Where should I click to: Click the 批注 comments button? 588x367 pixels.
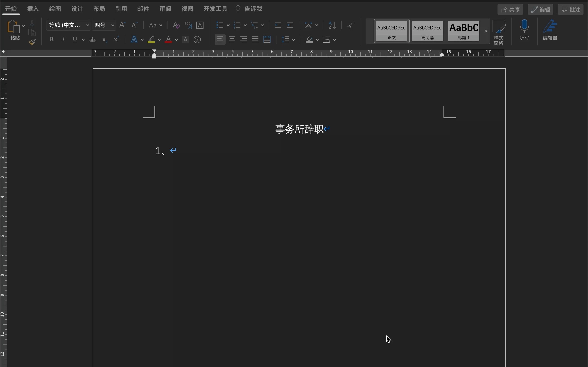click(571, 9)
